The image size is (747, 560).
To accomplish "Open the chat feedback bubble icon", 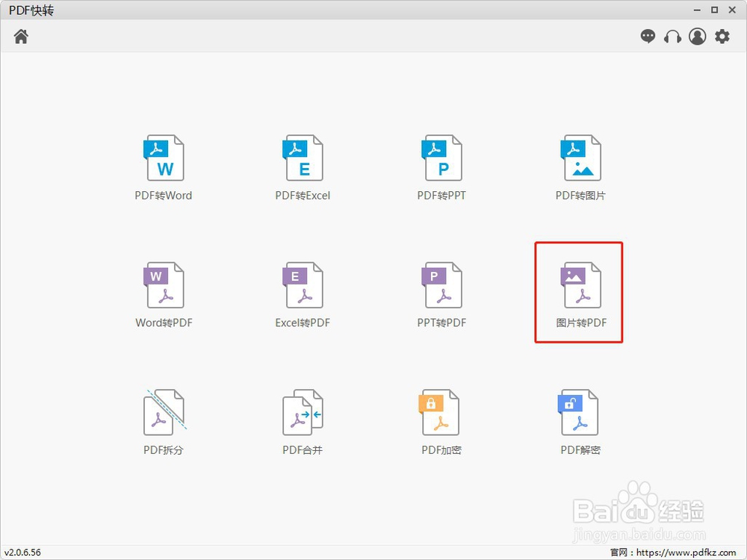I will [648, 36].
